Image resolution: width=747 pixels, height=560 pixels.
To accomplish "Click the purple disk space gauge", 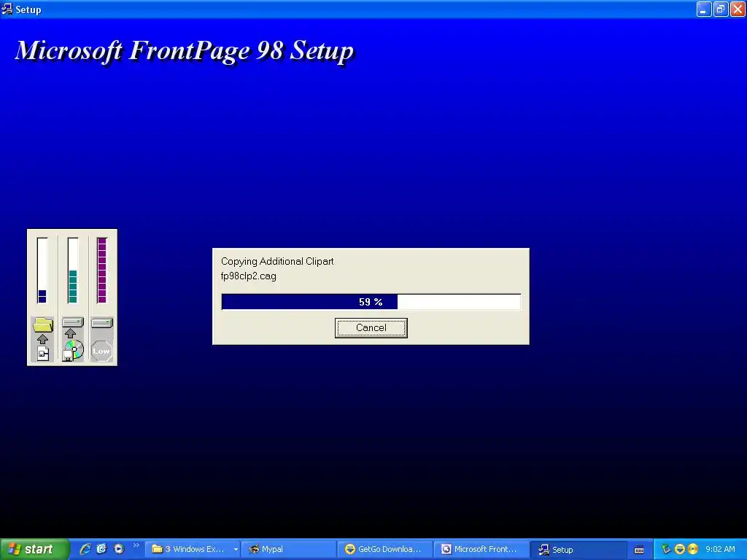I will (x=101, y=271).
